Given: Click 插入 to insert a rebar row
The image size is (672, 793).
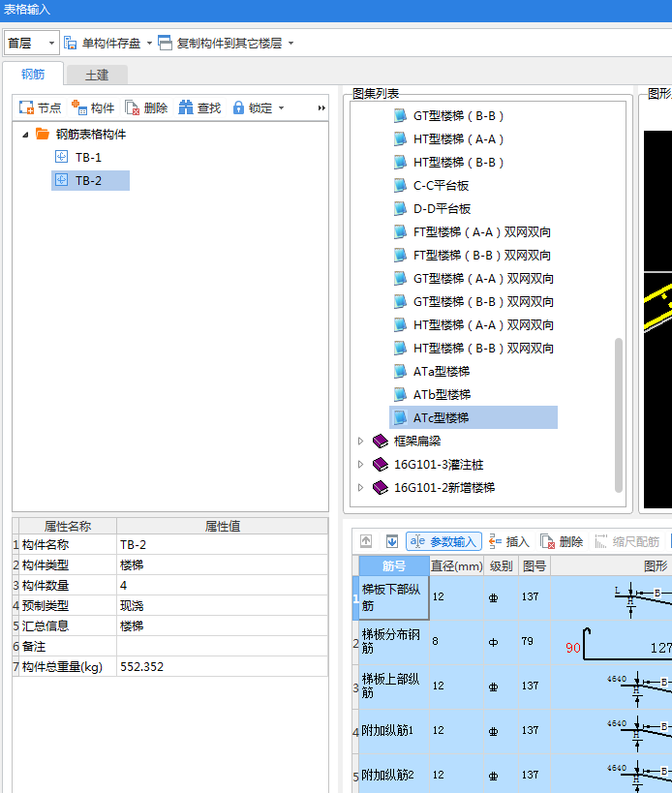Looking at the screenshot, I should click(509, 541).
